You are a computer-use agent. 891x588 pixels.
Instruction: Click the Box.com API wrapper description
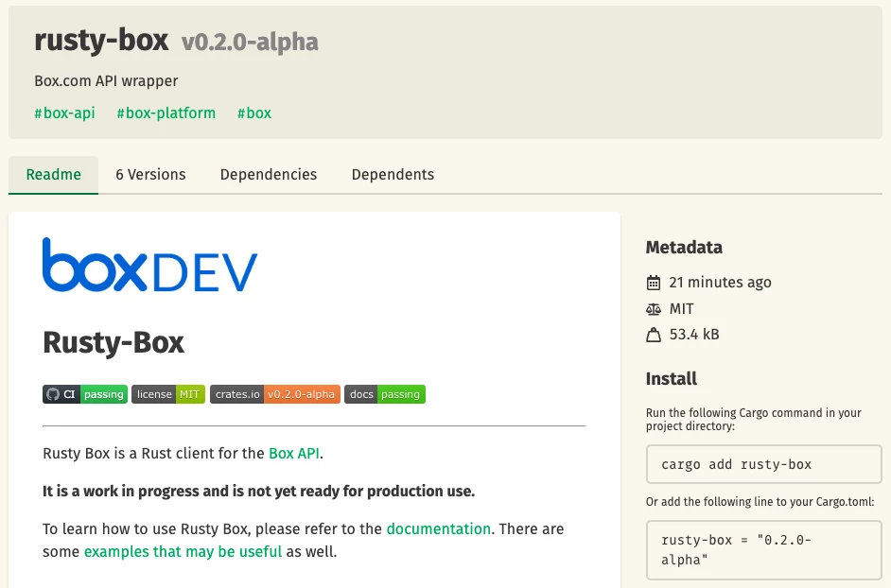[106, 81]
